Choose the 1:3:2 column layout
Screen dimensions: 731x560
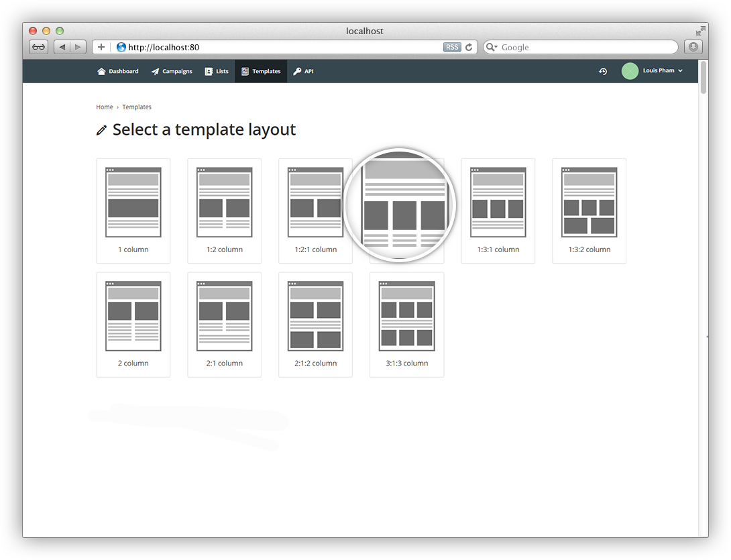coord(589,211)
